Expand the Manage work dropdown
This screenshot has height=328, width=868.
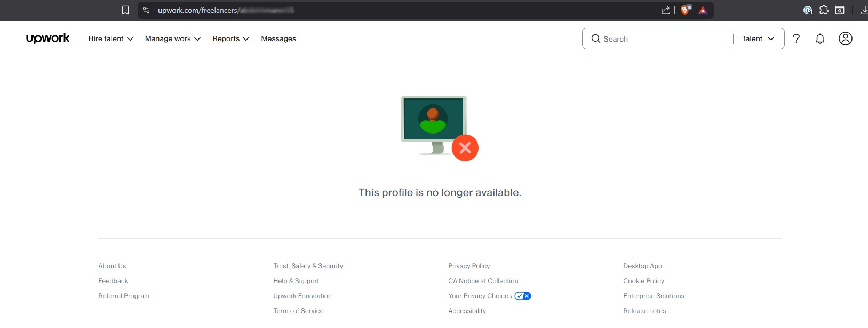click(x=172, y=38)
